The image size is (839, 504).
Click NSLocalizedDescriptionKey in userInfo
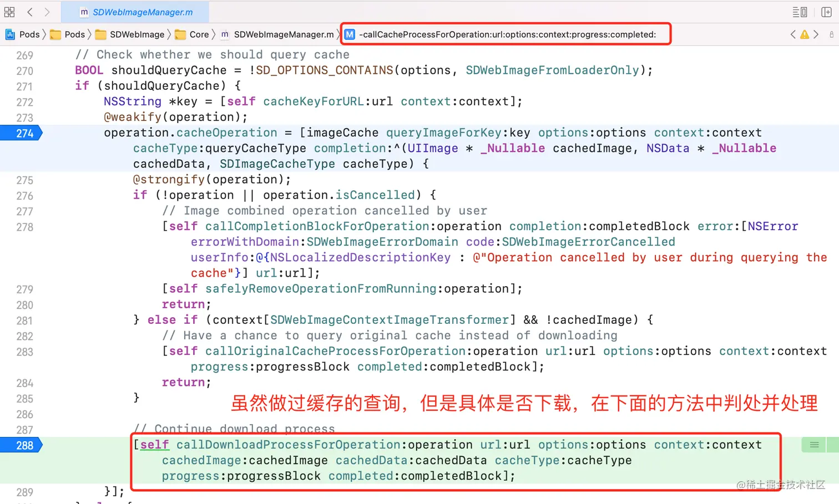coord(361,257)
